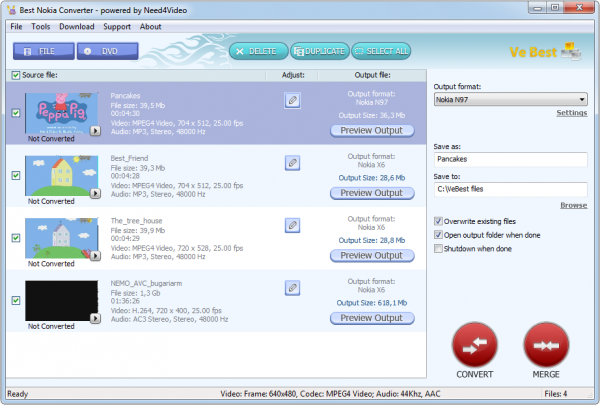Screen dimensions: 600x405
Task: Play the NEMO_AVC_bugariarm source preview
Action: (x=95, y=318)
